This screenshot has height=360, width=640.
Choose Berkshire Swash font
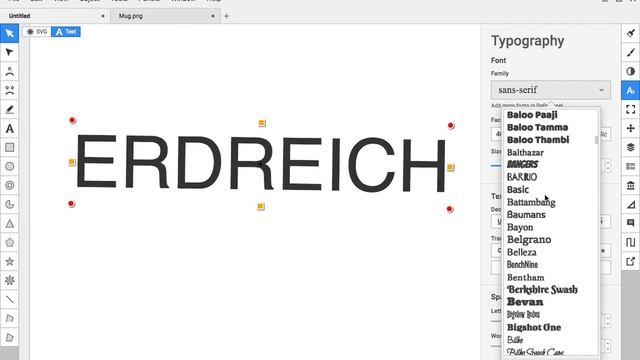[x=542, y=290]
